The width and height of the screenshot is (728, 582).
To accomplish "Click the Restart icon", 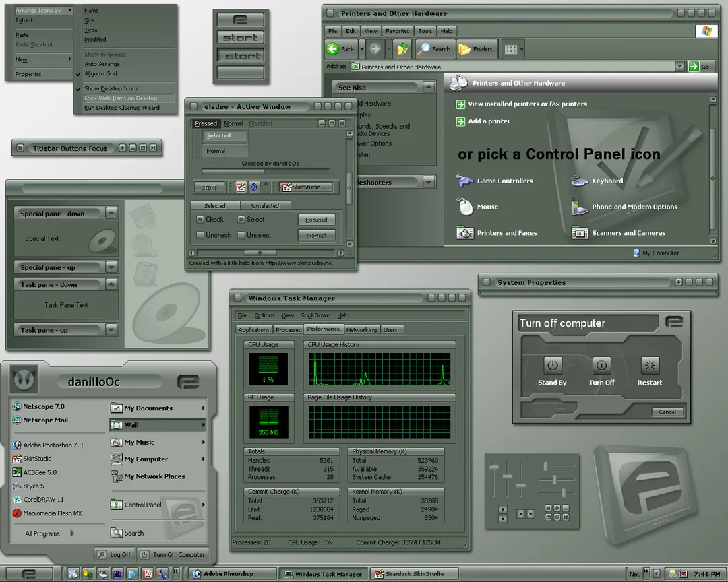I will (x=650, y=365).
